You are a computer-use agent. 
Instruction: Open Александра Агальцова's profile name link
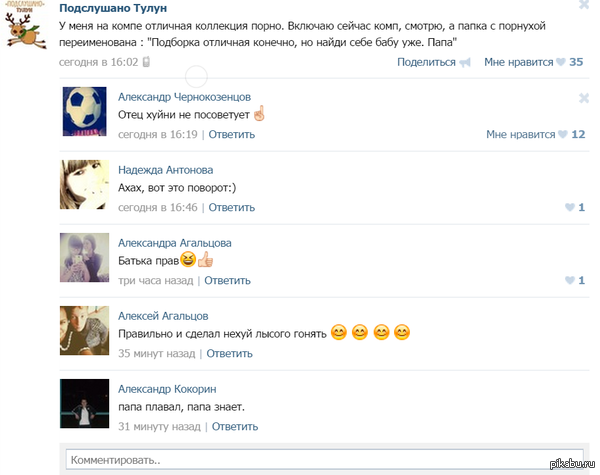175,243
